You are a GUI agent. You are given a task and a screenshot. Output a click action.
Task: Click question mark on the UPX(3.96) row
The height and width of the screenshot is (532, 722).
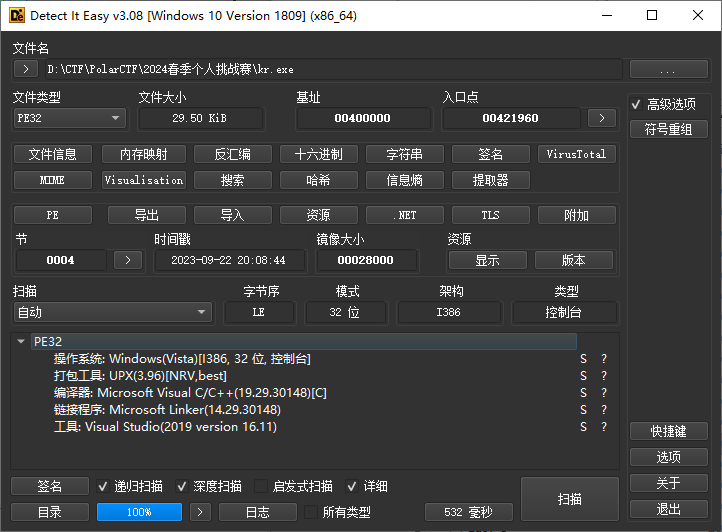[x=604, y=376]
